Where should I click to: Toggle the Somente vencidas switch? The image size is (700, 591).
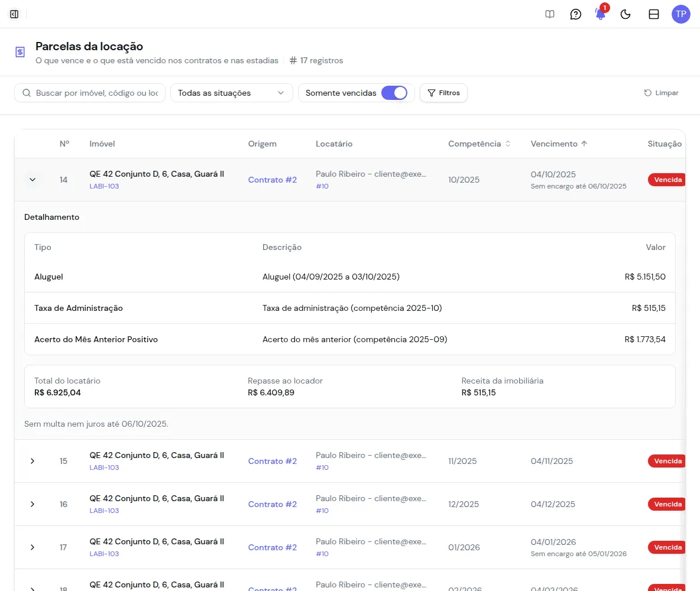394,93
